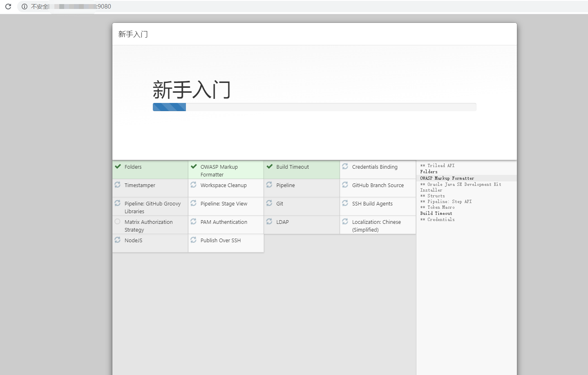
Task: Click '** Trilead API' log line
Action: point(437,166)
